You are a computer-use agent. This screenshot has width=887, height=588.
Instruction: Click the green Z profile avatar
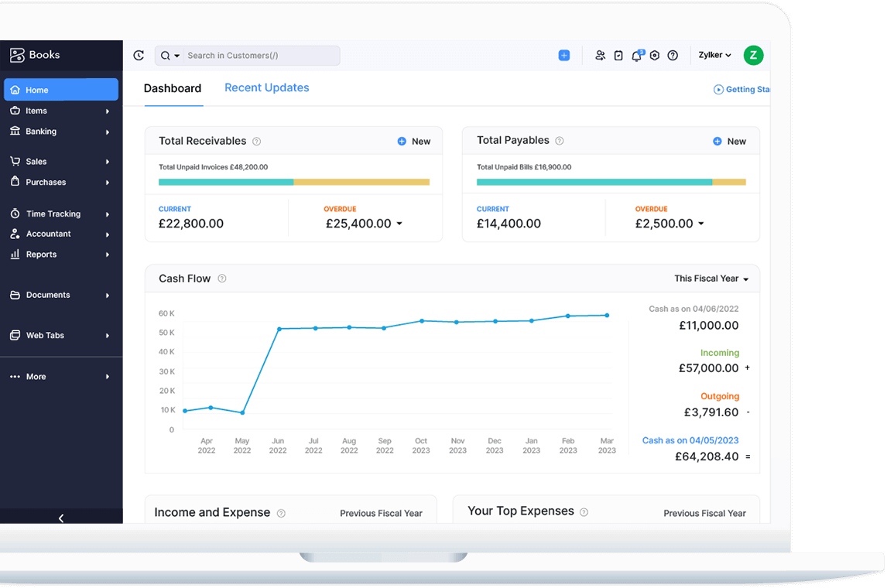[753, 55]
